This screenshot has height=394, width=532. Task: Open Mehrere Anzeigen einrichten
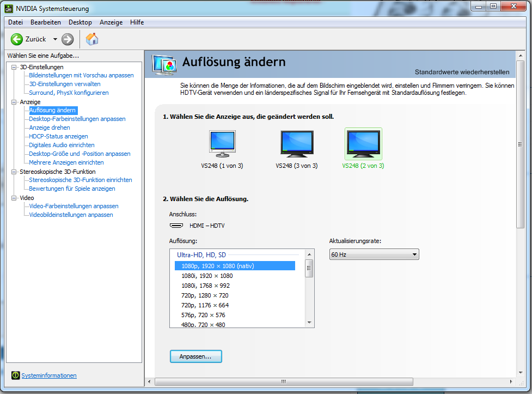66,162
